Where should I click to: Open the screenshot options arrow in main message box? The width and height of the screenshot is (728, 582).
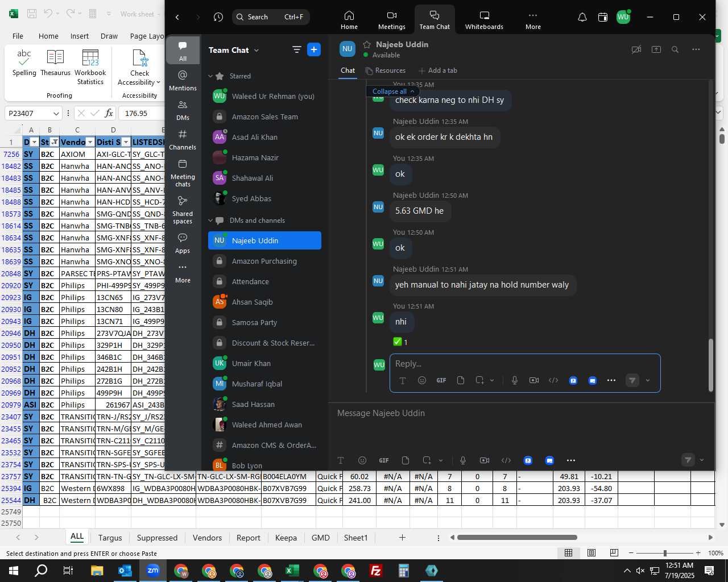click(x=441, y=460)
